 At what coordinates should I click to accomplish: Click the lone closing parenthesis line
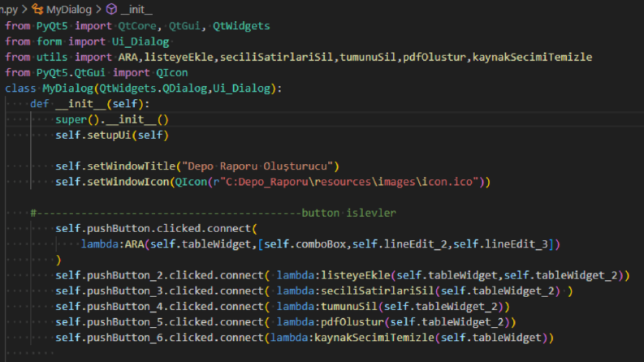pyautogui.click(x=58, y=260)
